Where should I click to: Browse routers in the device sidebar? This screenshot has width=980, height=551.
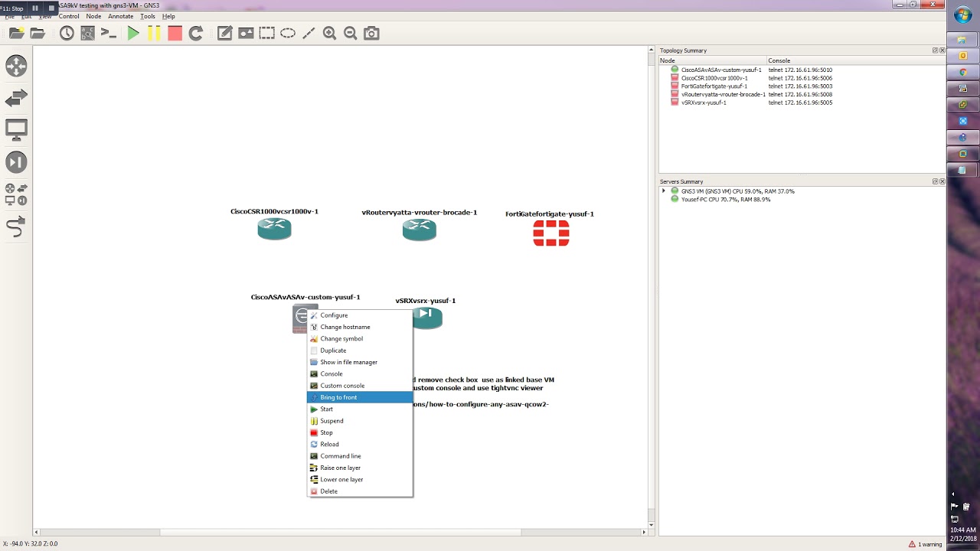[x=16, y=66]
